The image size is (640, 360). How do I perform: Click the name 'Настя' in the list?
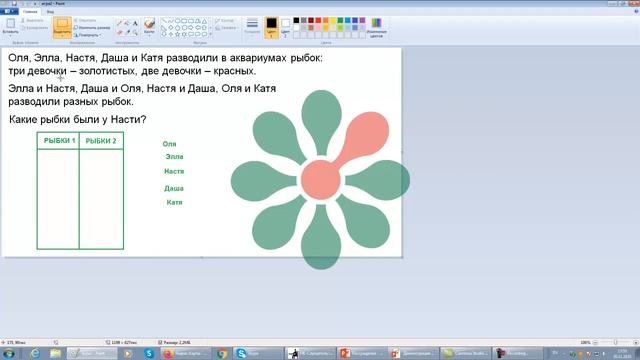[x=174, y=171]
